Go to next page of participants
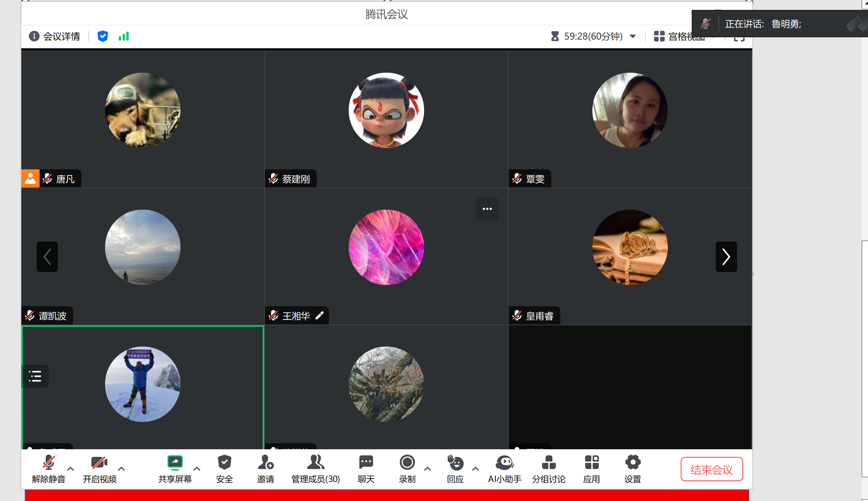Viewport: 868px width, 501px height. point(726,257)
